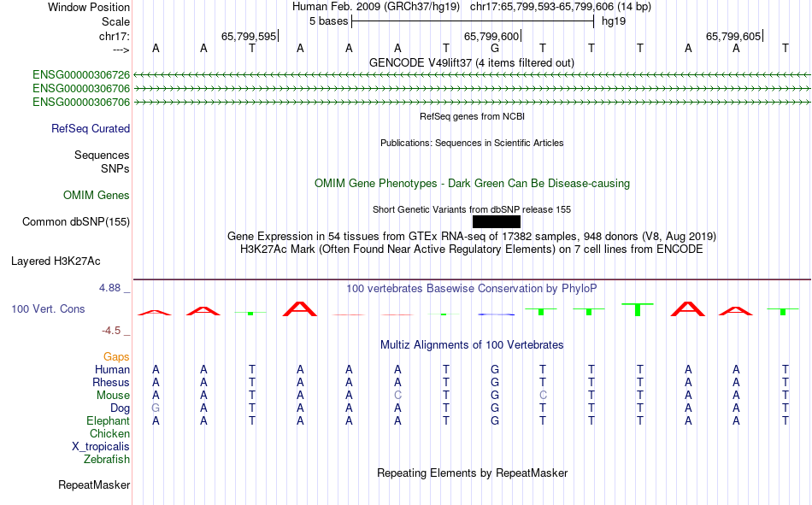Image resolution: width=812 pixels, height=505 pixels.
Task: Open the Repeating Elements by RepeatMasker title
Action: pos(472,473)
